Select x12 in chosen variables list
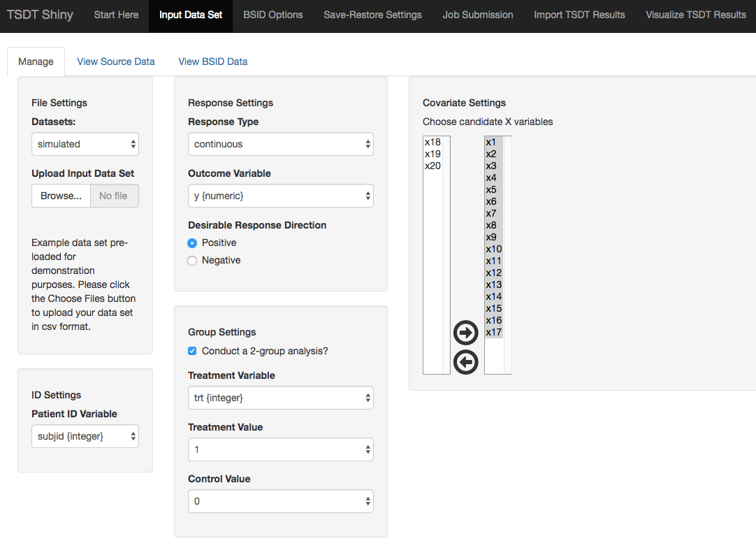Image resolution: width=756 pixels, height=548 pixels. pos(494,273)
